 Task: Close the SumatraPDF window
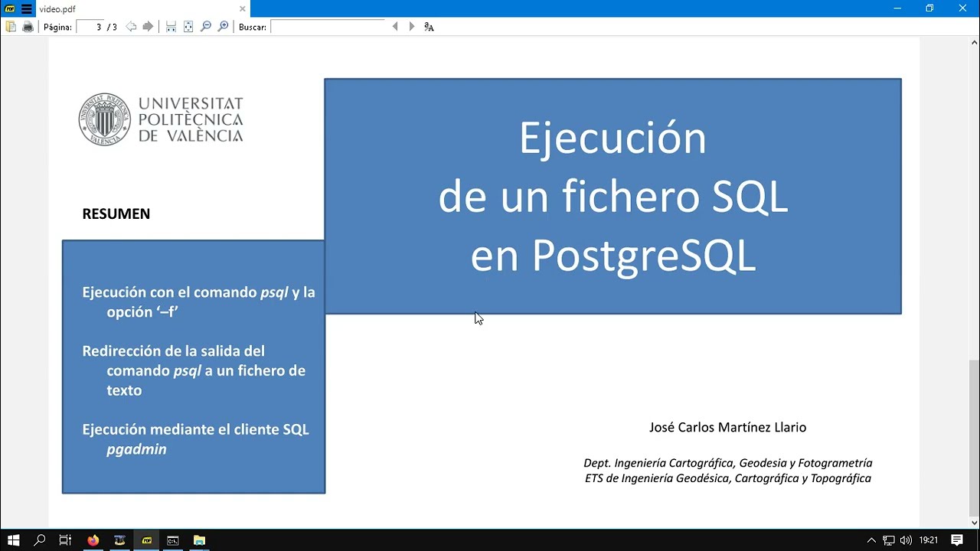click(962, 8)
